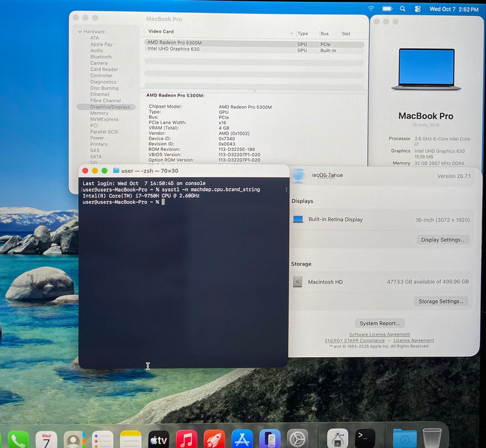Sort by the Slot column header
The height and width of the screenshot is (448, 486).
click(346, 33)
